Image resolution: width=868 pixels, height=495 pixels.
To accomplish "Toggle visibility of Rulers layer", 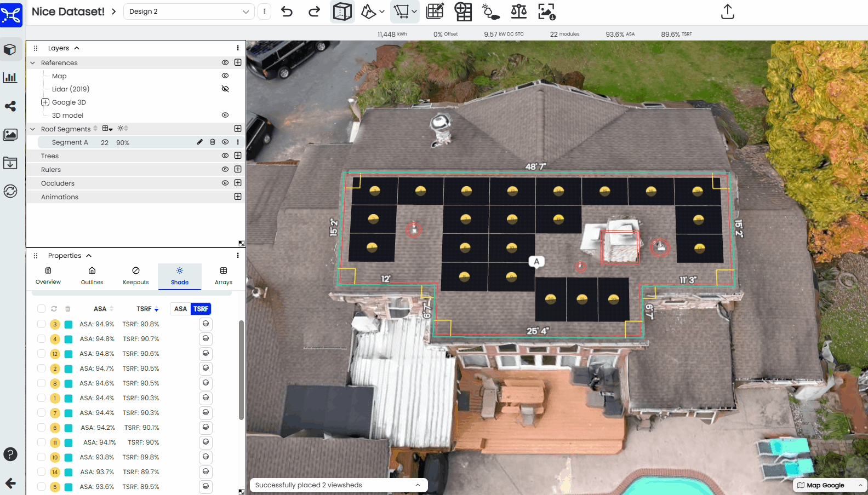I will coord(225,169).
